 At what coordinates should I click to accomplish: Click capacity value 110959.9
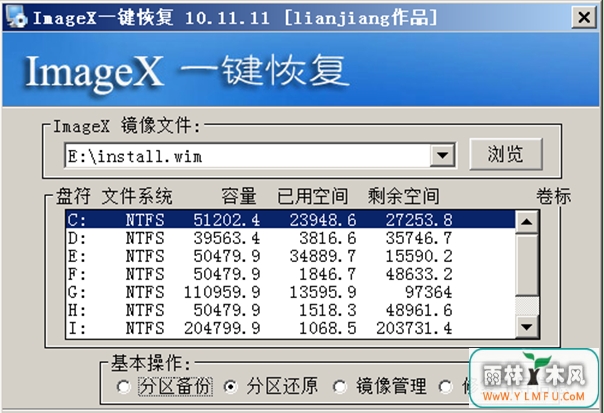click(x=222, y=292)
